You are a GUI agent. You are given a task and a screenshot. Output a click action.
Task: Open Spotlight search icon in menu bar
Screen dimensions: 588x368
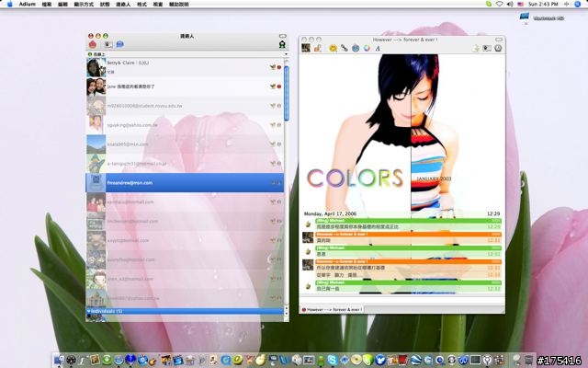[x=578, y=4]
